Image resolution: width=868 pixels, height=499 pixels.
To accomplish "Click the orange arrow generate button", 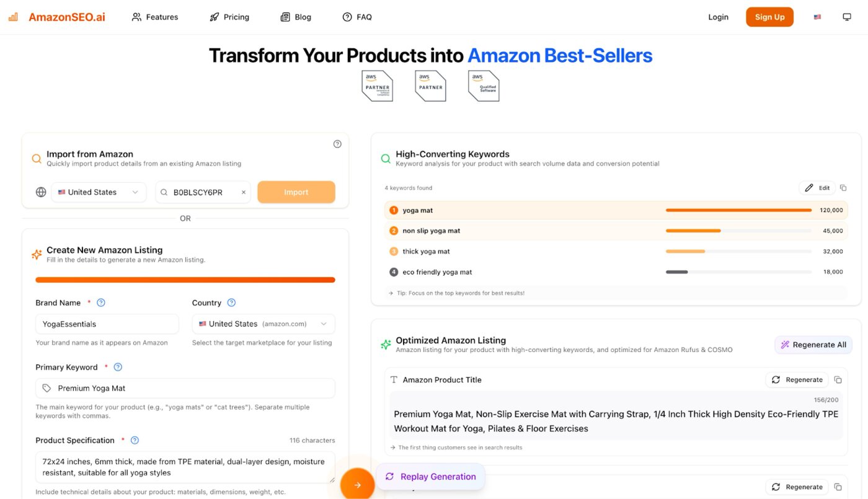I will click(357, 485).
